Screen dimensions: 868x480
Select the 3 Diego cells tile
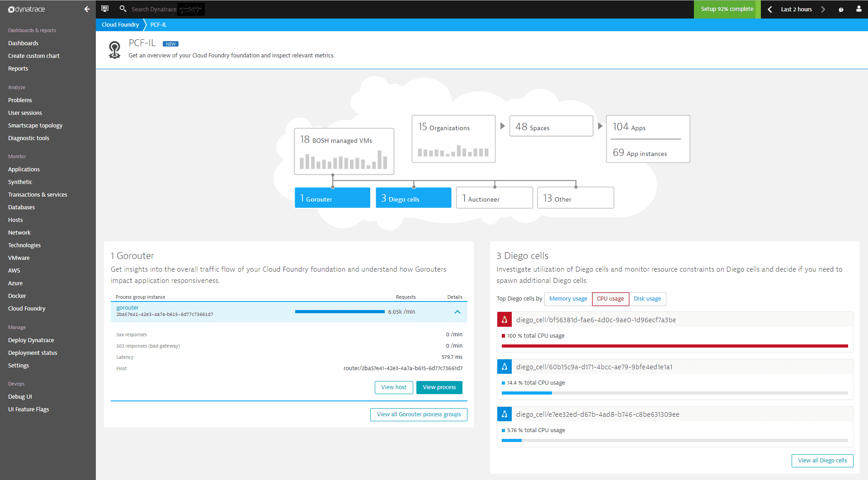click(x=413, y=198)
